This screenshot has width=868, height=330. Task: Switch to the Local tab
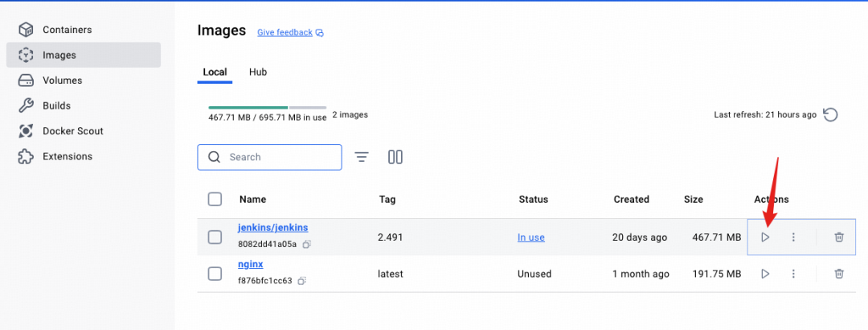[x=215, y=72]
